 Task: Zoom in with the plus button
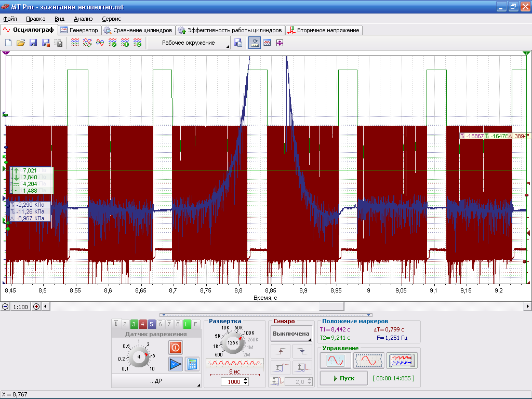(x=36, y=307)
